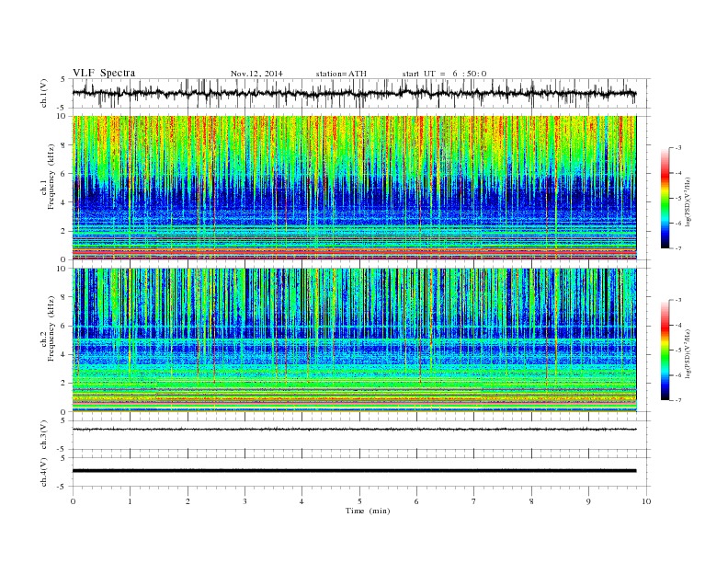Click the '-5' tick on ch.2 colorbar
Screen dimensions: 728x563
678,350
